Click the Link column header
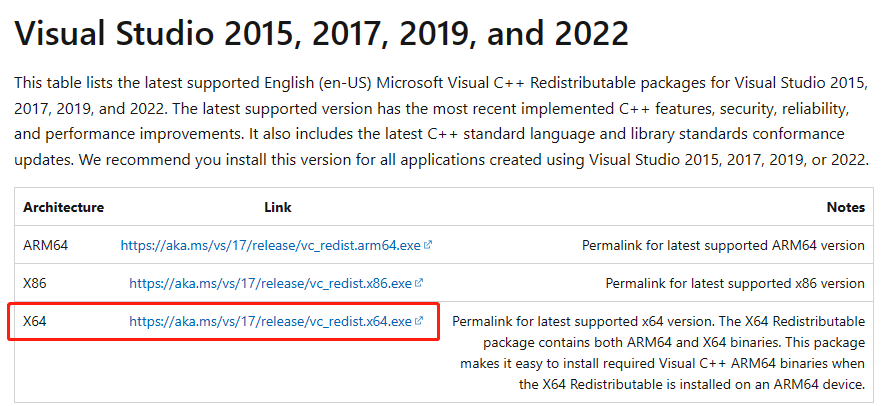884x406 pixels. coord(278,207)
